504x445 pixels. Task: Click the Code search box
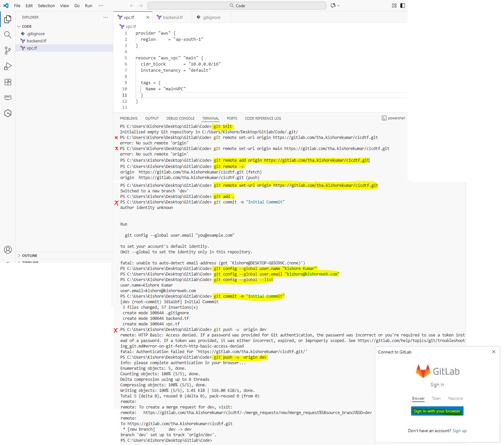click(237, 6)
